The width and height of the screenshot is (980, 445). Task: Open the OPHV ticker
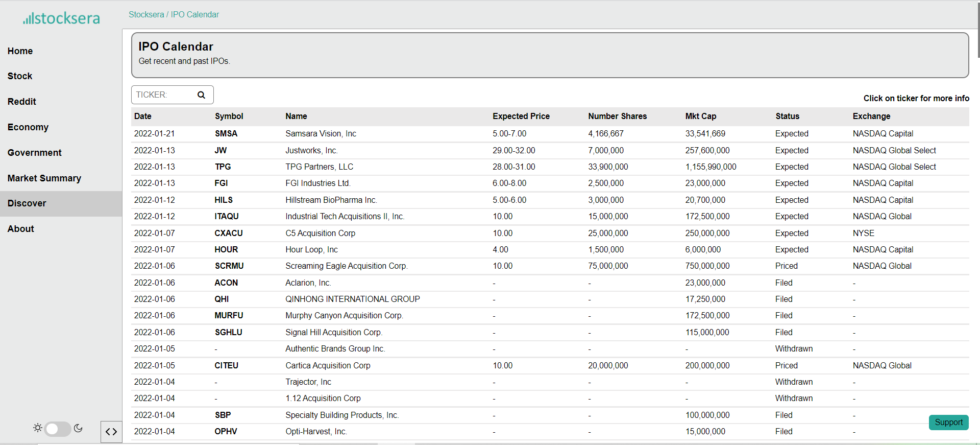226,432
